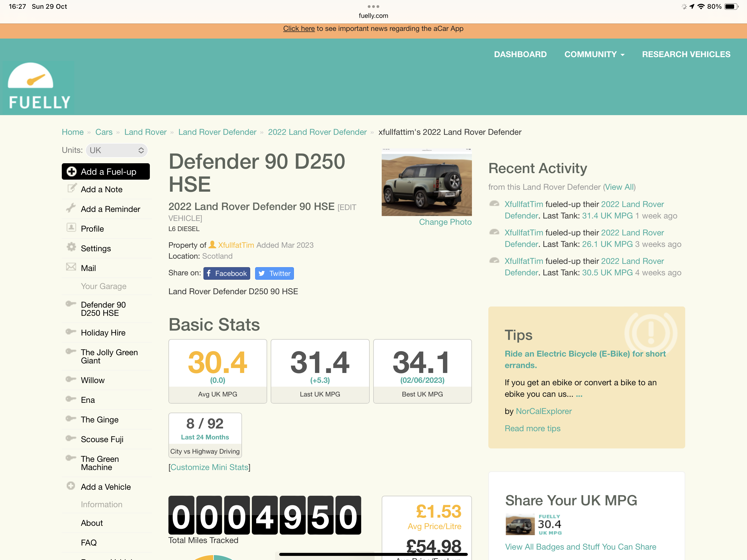This screenshot has height=560, width=747.
Task: Click the Best UK MPG 34.1 stat card
Action: click(x=422, y=372)
